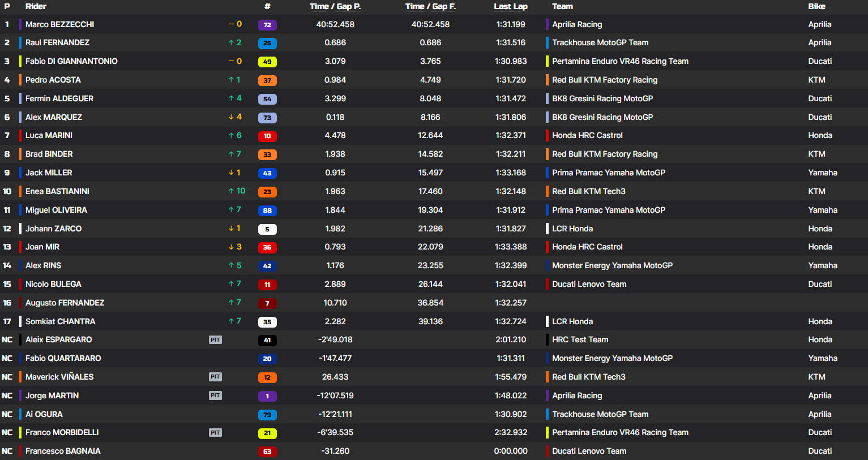Click the orange down arrow beside Alex MARQUEZ
The image size is (868, 460).
pyautogui.click(x=231, y=117)
